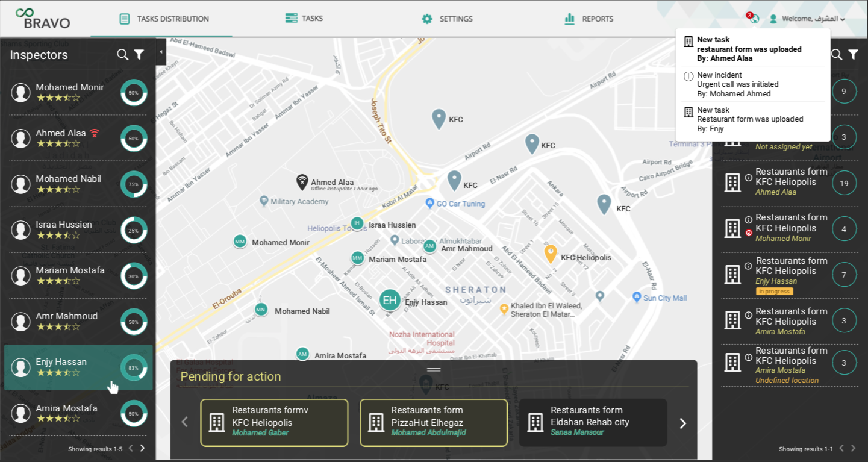Click the Bravo logo
868x462 pixels.
tap(43, 18)
